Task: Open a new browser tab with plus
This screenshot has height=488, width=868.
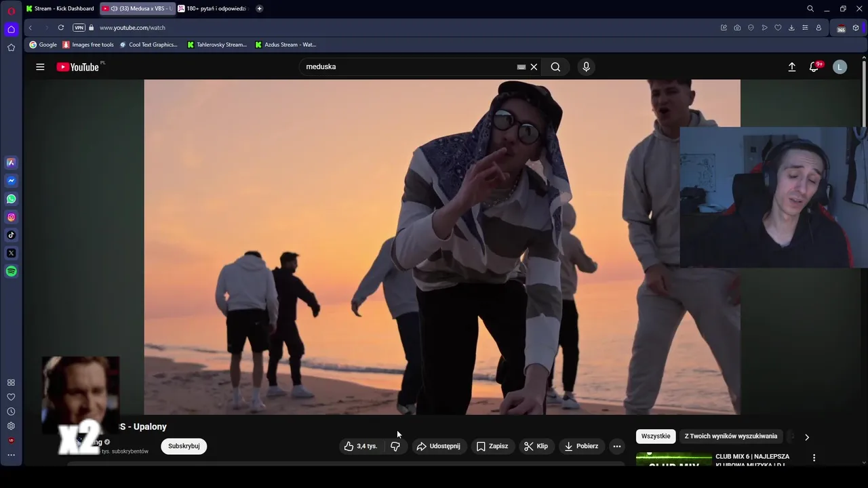Action: point(259,9)
